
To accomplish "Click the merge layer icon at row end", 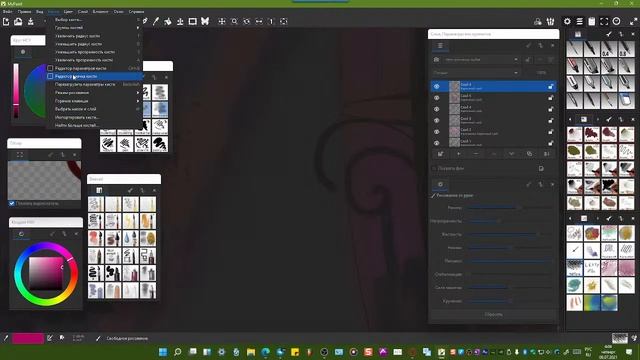I will pyautogui.click(x=547, y=154).
